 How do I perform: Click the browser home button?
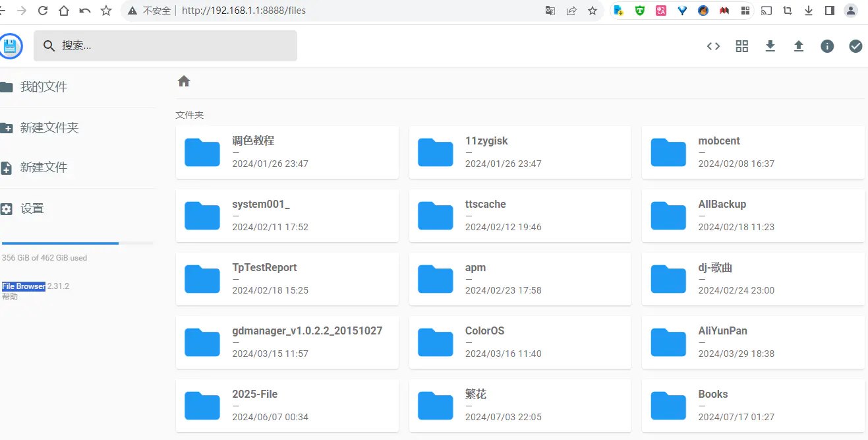64,11
